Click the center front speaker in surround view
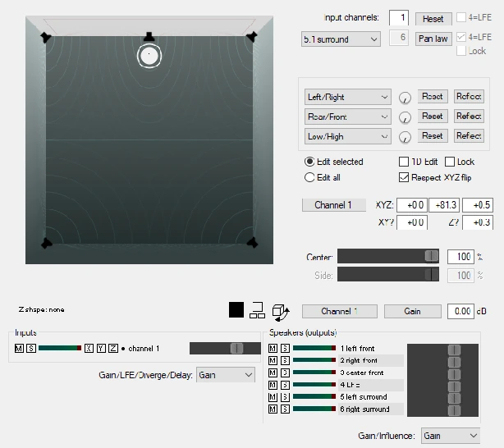This screenshot has width=504, height=448. pyautogui.click(x=149, y=37)
